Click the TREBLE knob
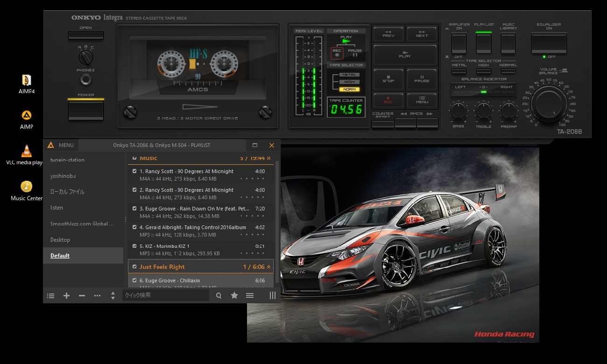The width and height of the screenshot is (607, 364). pyautogui.click(x=483, y=111)
